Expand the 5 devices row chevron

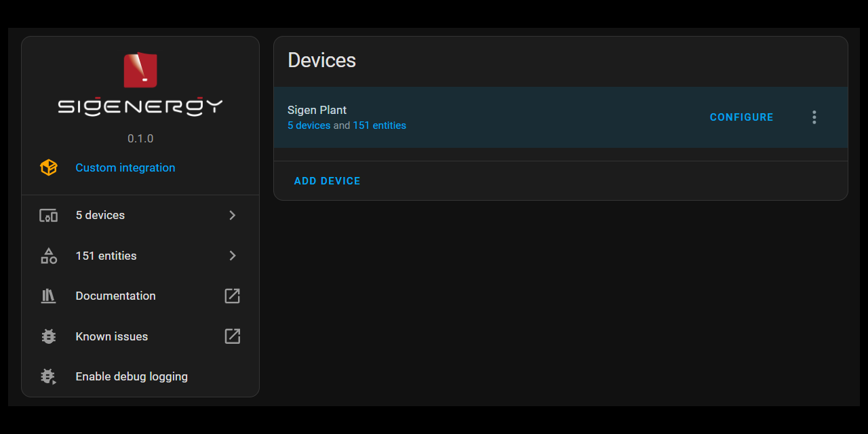[x=233, y=215]
